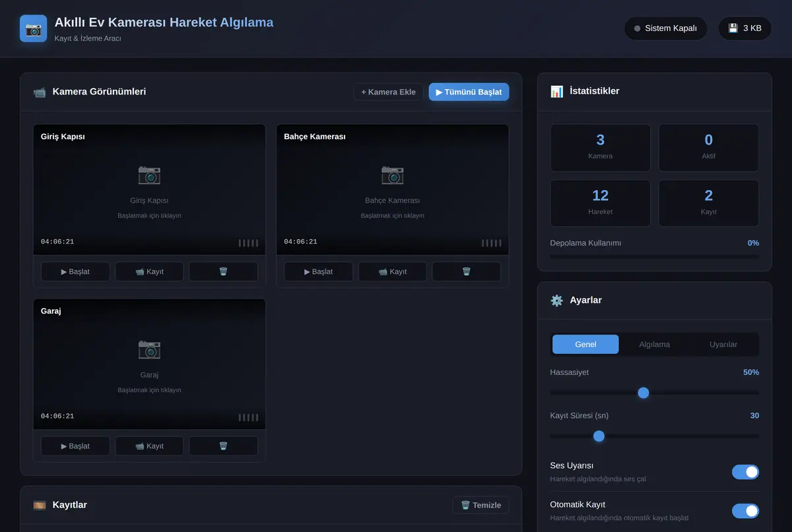Switch to the Algılama tab
This screenshot has width=792, height=532.
(x=654, y=345)
